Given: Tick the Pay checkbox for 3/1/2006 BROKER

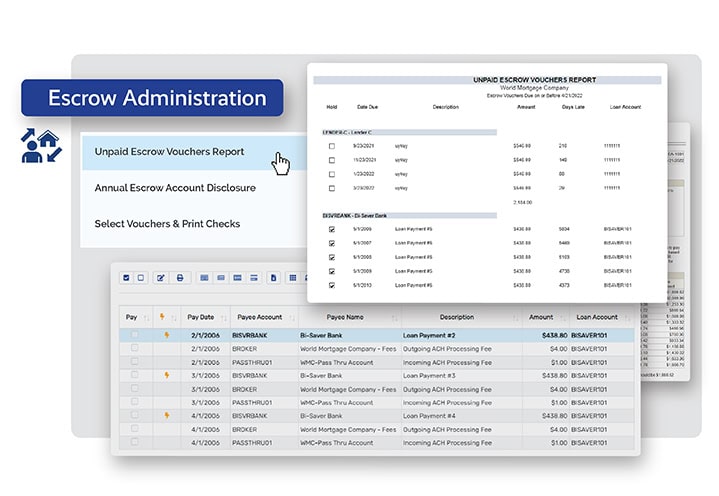Looking at the screenshot, I should [x=134, y=388].
